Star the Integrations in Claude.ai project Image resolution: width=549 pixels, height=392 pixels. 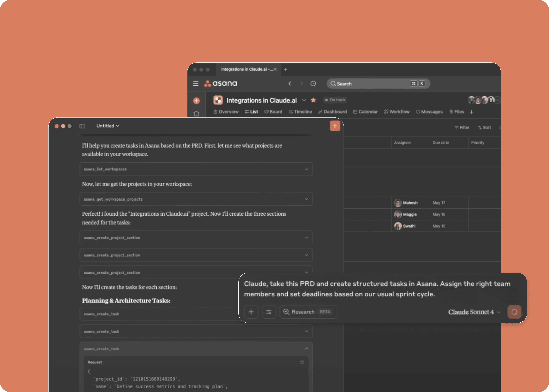point(313,100)
